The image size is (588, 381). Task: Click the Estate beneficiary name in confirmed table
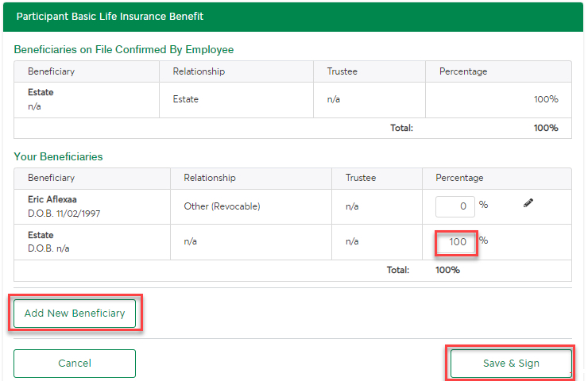(x=41, y=92)
